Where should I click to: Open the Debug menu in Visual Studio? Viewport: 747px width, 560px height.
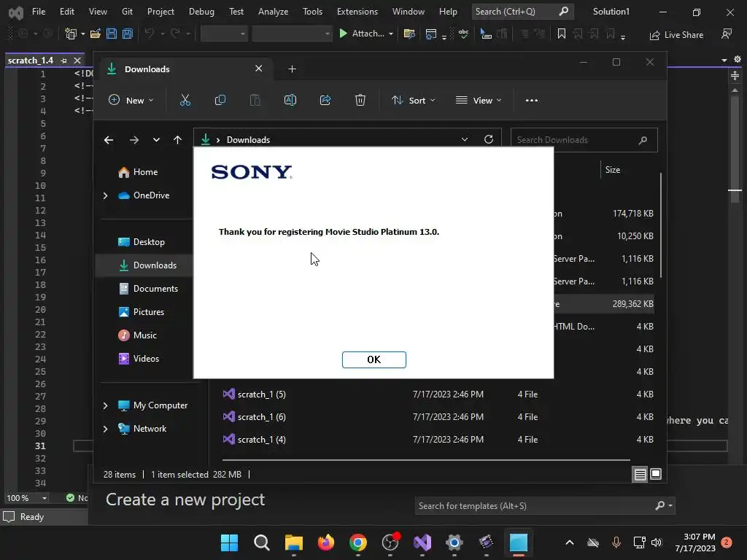[x=201, y=12]
